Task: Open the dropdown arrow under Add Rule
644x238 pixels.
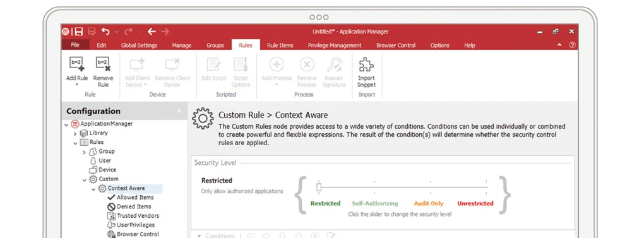Action: [77, 85]
